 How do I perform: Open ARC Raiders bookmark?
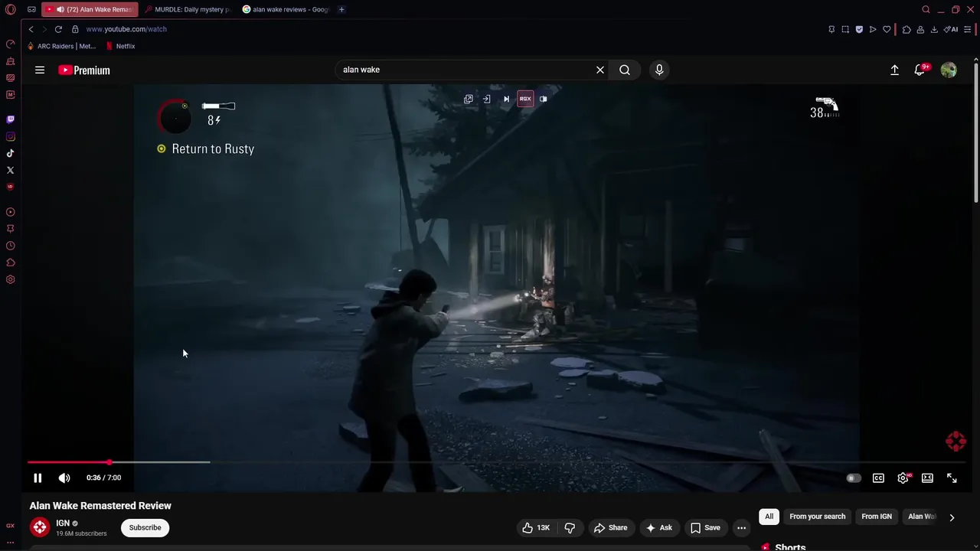click(x=62, y=46)
